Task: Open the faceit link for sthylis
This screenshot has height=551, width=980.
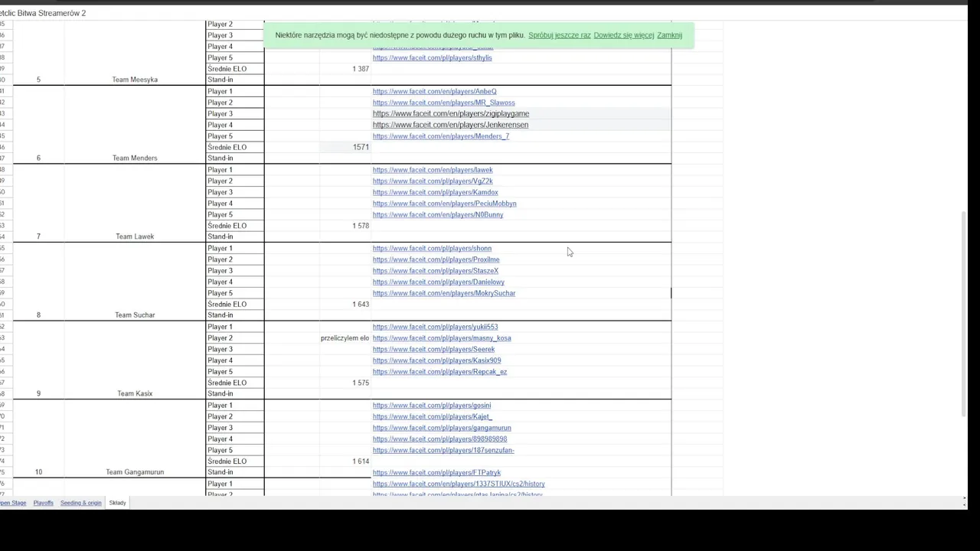Action: [432, 58]
